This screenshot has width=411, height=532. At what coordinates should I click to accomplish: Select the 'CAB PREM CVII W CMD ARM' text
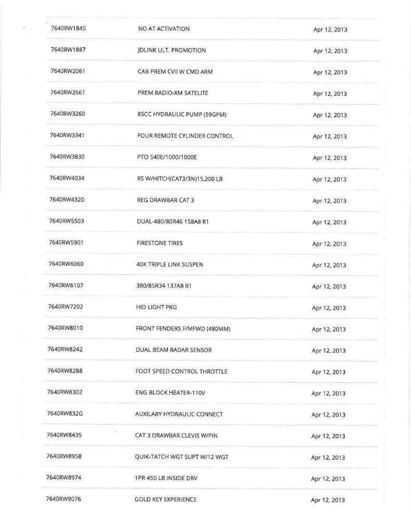click(x=175, y=72)
